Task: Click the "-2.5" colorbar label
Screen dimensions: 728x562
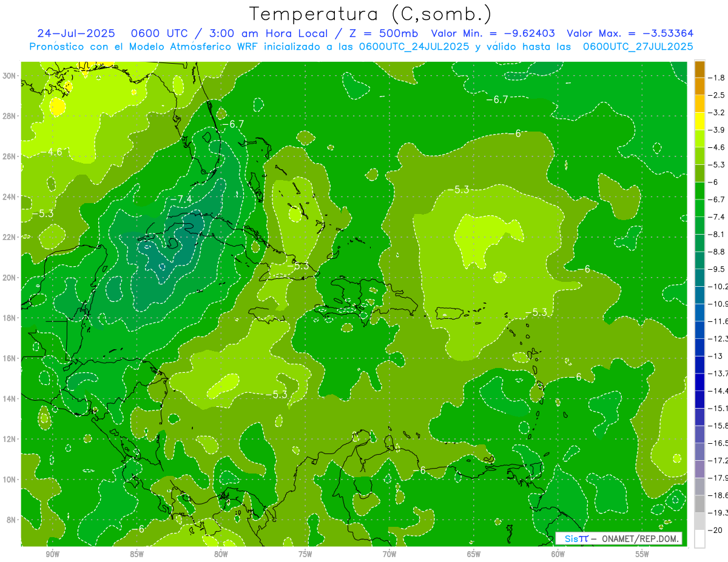Action: pyautogui.click(x=717, y=95)
